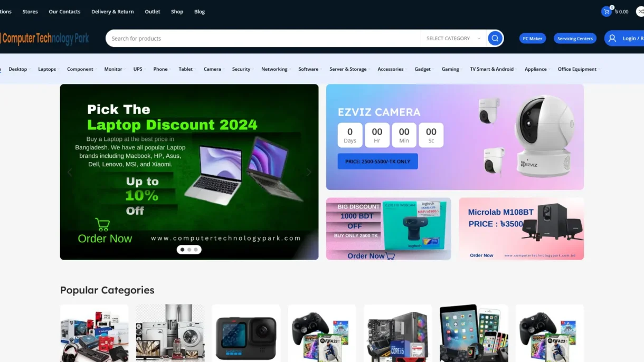The width and height of the screenshot is (644, 362).
Task: Click the blue search magnifier button
Action: pos(495,39)
